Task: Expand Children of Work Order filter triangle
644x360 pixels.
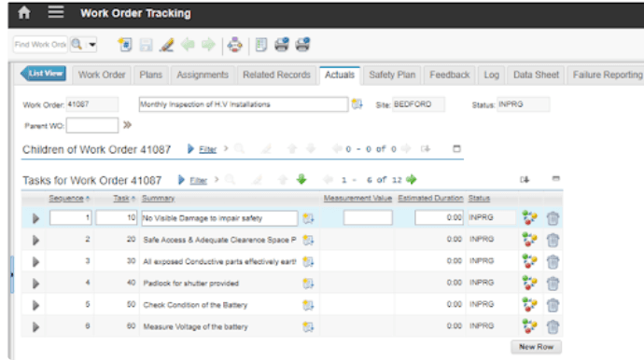Action: (x=190, y=148)
